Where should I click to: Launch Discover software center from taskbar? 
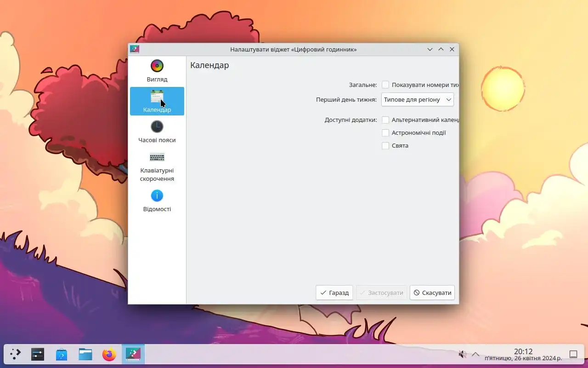(62, 354)
